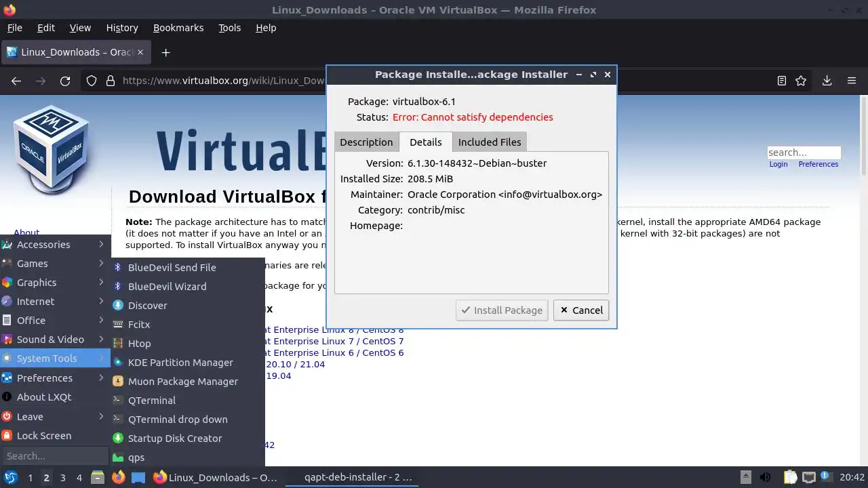
Task: Expand the Sound & Video submenu
Action: pyautogui.click(x=55, y=340)
